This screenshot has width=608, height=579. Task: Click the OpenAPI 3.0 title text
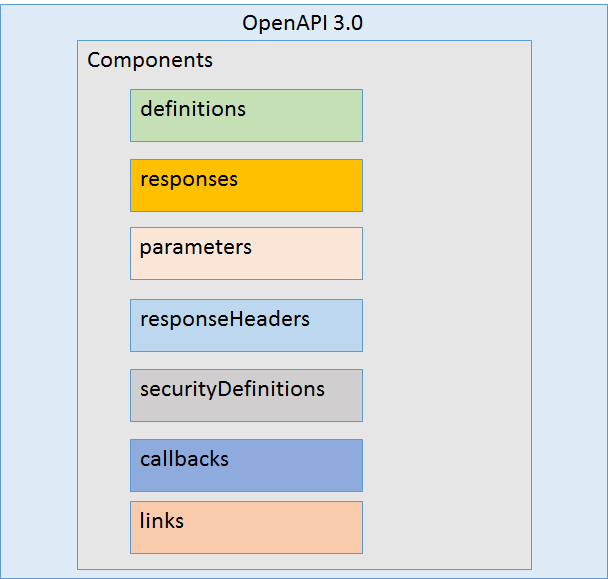coord(302,23)
